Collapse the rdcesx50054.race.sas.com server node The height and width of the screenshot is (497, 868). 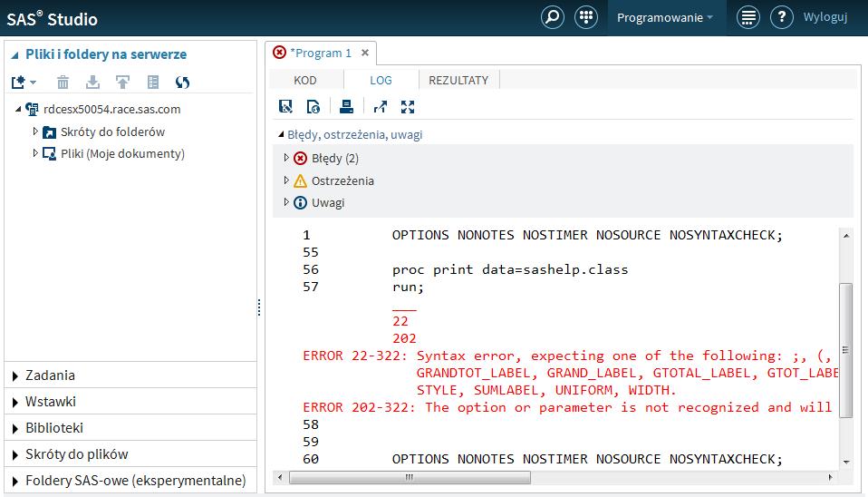(18, 109)
